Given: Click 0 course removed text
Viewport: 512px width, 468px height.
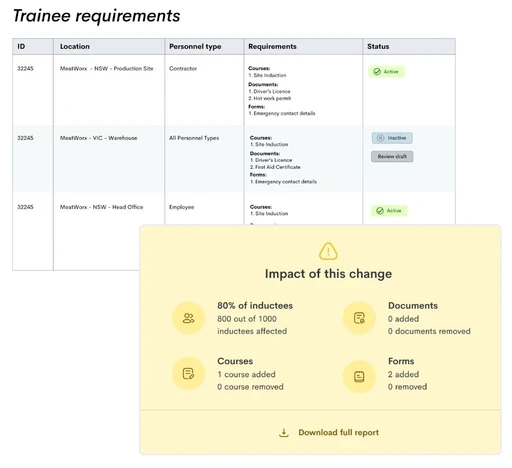Looking at the screenshot, I should click(250, 387).
